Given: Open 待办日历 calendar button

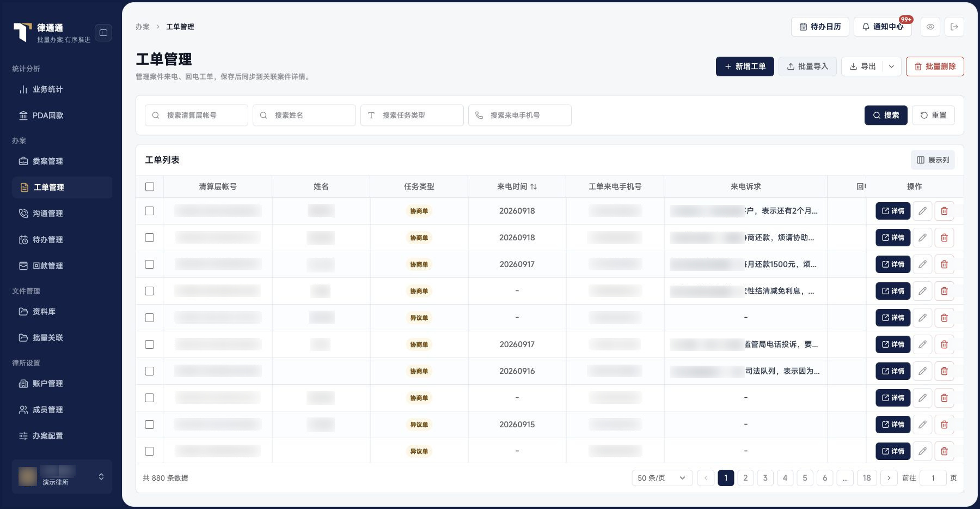Looking at the screenshot, I should tap(820, 27).
